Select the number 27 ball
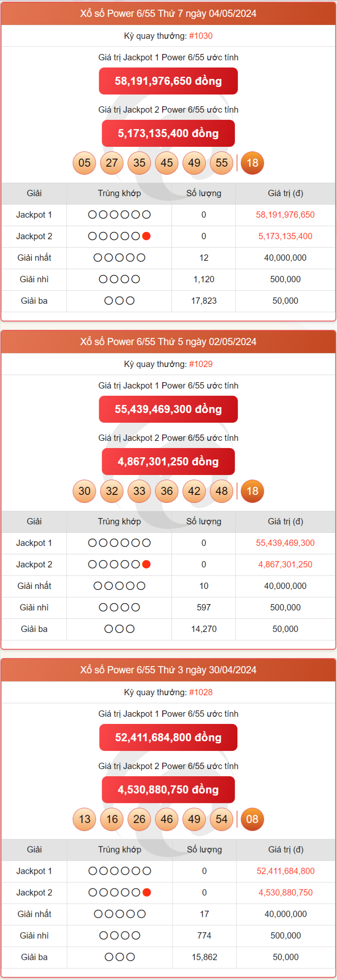This screenshot has width=337, height=980. [112, 163]
